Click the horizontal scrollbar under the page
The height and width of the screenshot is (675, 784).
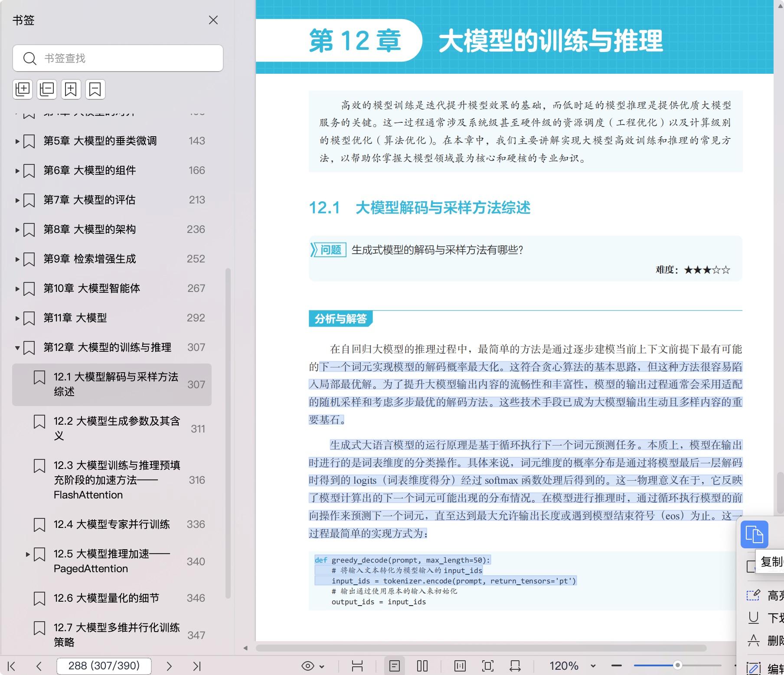tap(480, 648)
